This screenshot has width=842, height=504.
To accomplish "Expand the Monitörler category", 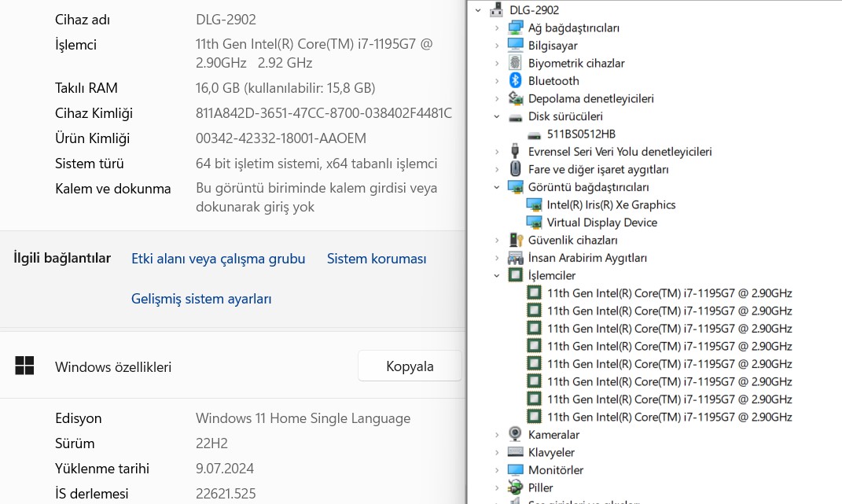I will click(497, 470).
